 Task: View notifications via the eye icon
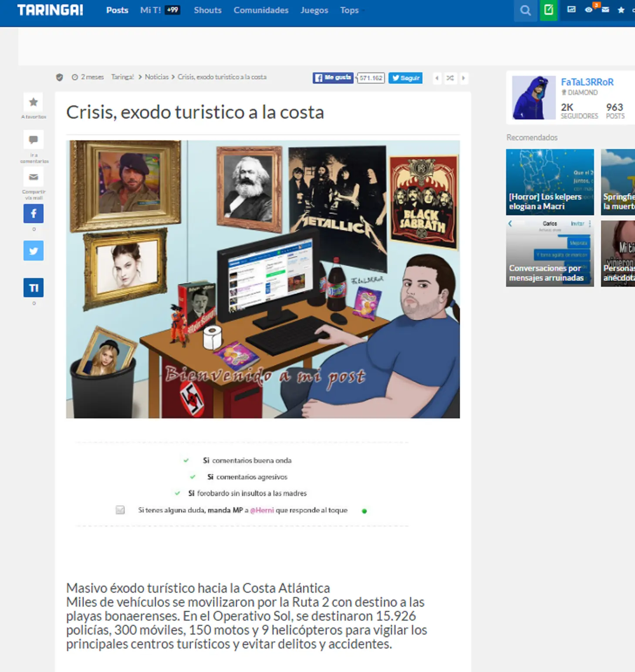[589, 10]
